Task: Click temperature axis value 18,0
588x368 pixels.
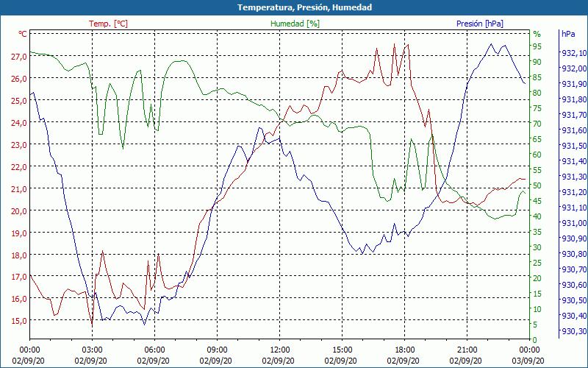Action: pyautogui.click(x=19, y=255)
